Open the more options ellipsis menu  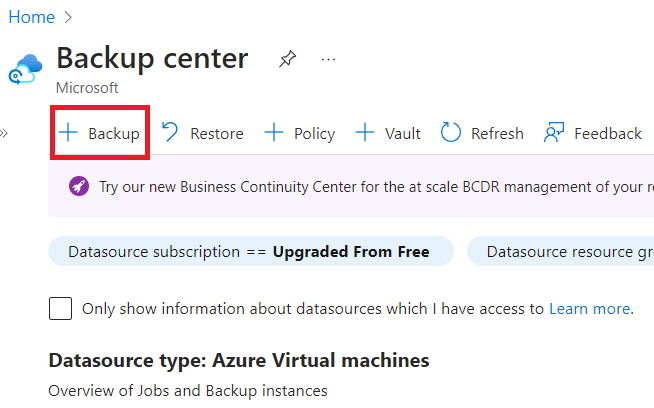click(328, 59)
